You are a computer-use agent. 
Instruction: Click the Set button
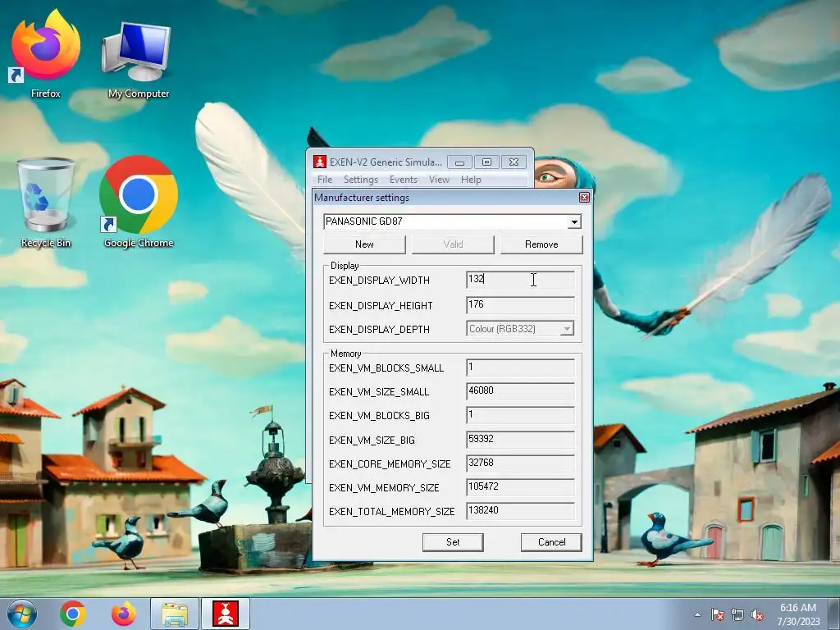[x=453, y=542]
